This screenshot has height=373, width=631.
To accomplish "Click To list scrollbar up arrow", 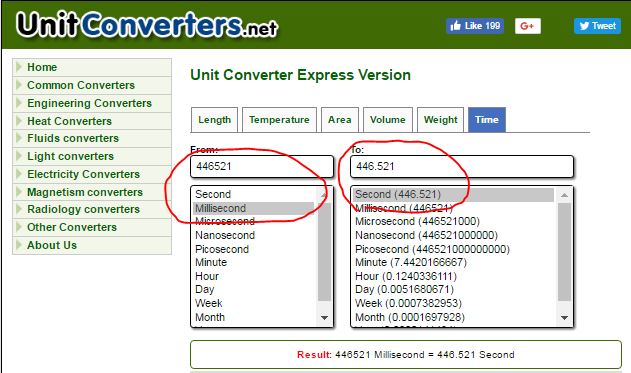I will 564,195.
